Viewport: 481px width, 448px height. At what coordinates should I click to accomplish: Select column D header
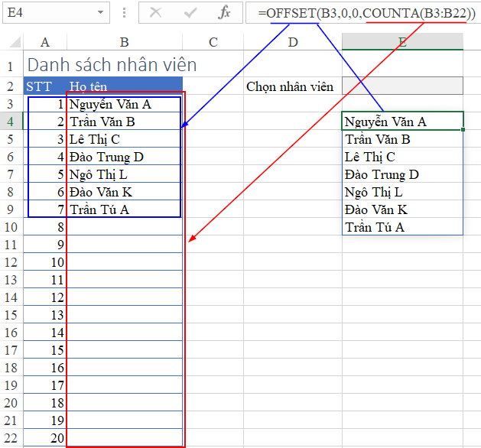293,42
